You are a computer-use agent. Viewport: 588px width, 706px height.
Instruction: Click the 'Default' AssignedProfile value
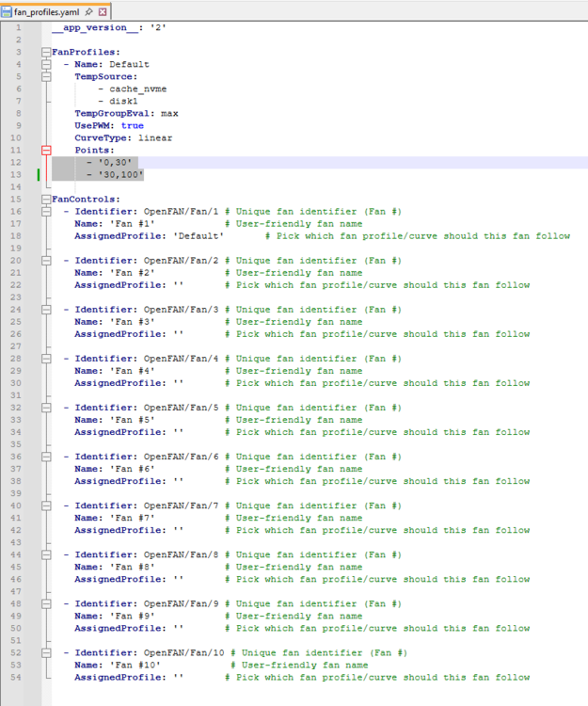199,236
